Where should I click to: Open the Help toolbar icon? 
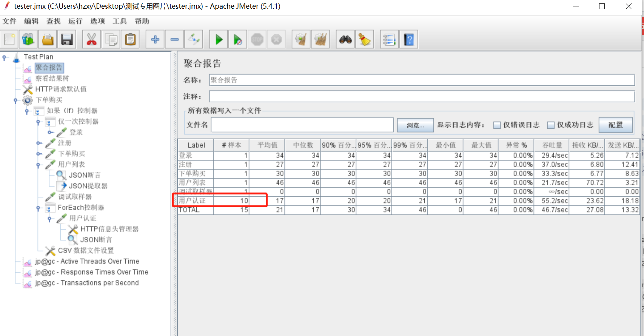(409, 39)
